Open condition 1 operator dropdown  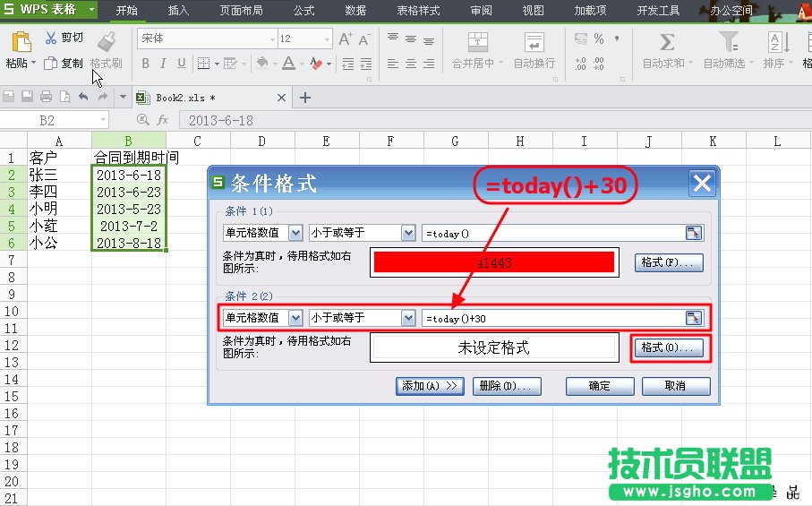tap(408, 233)
